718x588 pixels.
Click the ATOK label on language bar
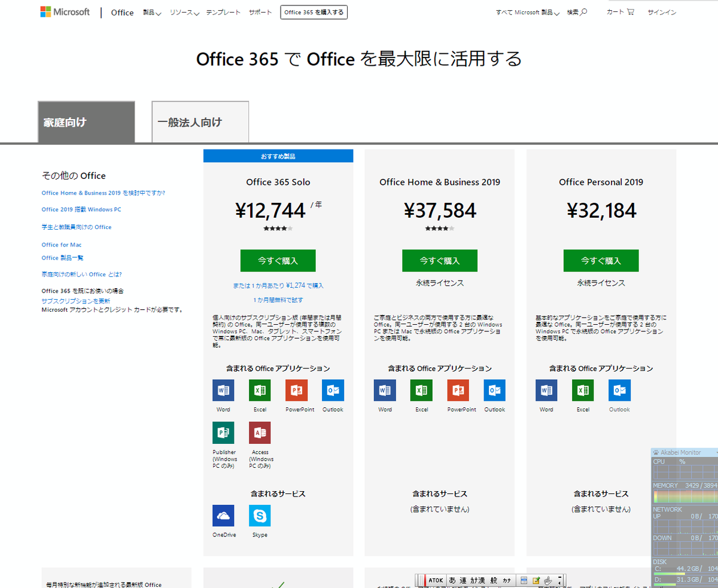coord(436,580)
